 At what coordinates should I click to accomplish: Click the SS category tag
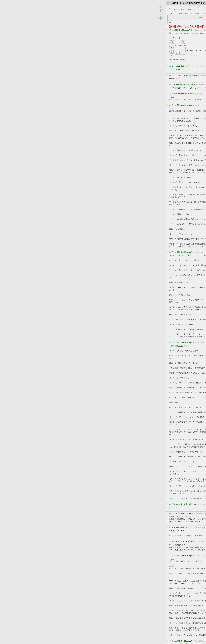170,22
